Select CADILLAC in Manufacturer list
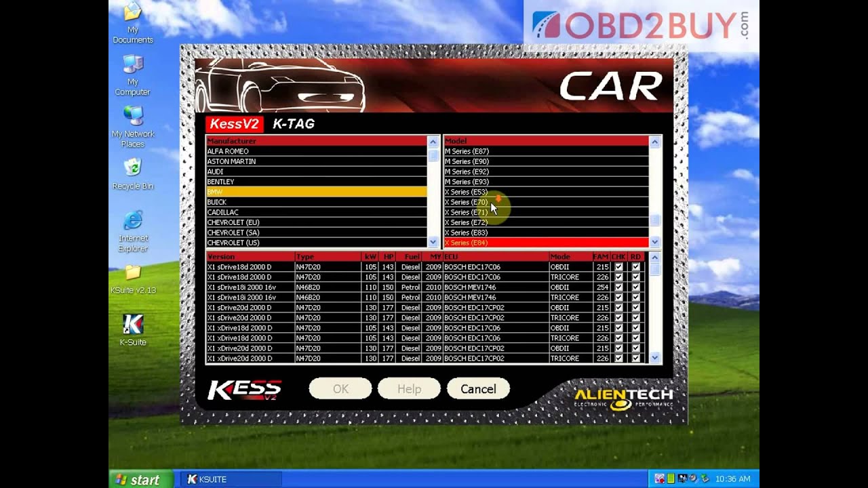868x488 pixels. [317, 212]
